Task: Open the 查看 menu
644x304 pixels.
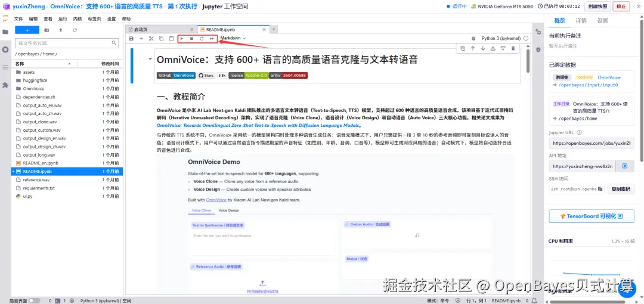Action: point(48,19)
